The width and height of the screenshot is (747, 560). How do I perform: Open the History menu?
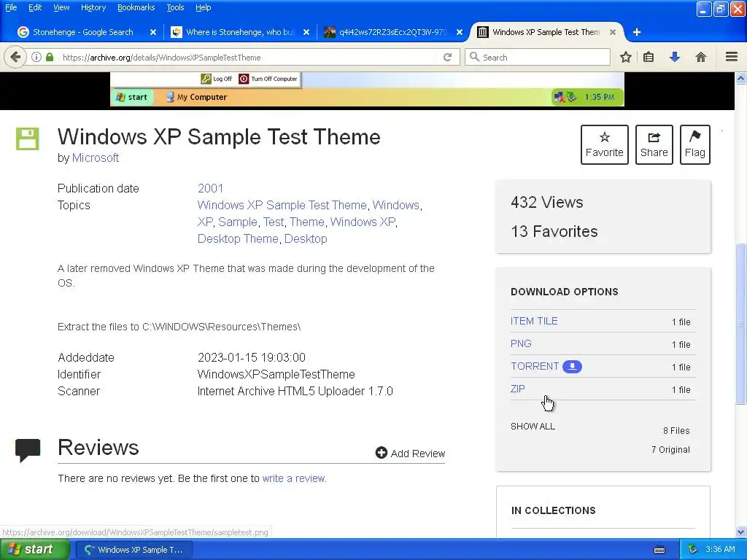93,7
